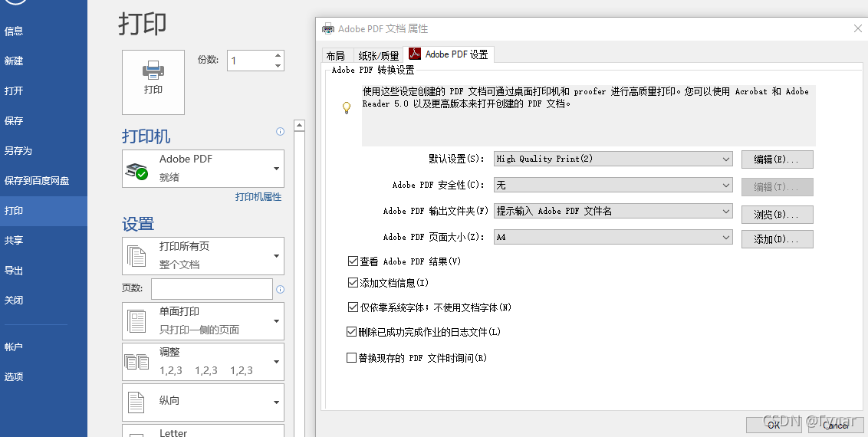Image resolution: width=868 pixels, height=437 pixels.
Task: Select the Adobe PDF 设置 tab
Action: click(449, 54)
